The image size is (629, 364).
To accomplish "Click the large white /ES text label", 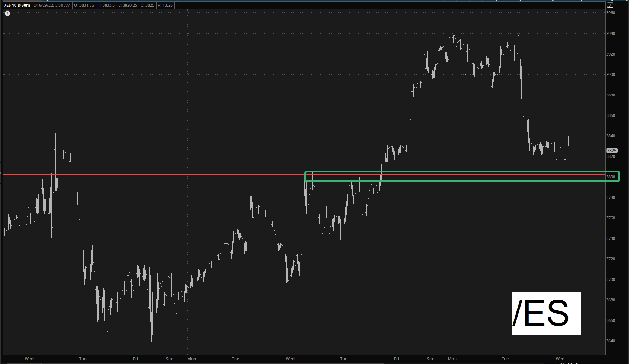I will (x=546, y=314).
